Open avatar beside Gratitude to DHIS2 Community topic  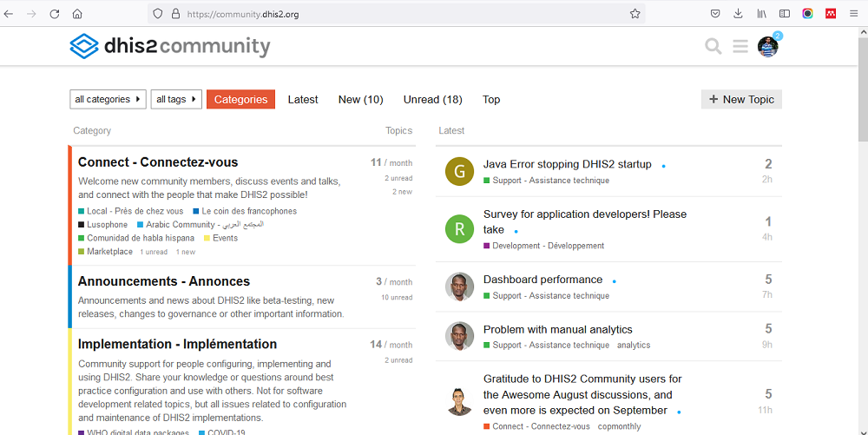pos(459,402)
